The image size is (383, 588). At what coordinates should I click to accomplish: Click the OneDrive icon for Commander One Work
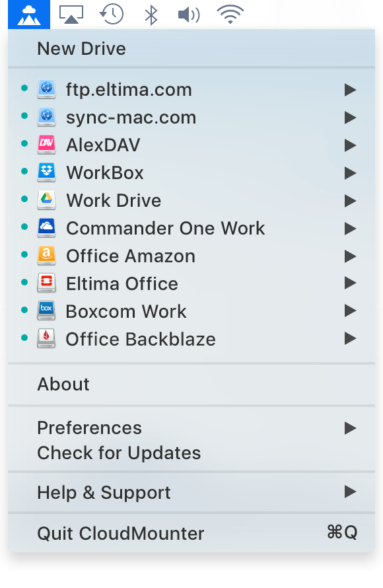pos(46,228)
